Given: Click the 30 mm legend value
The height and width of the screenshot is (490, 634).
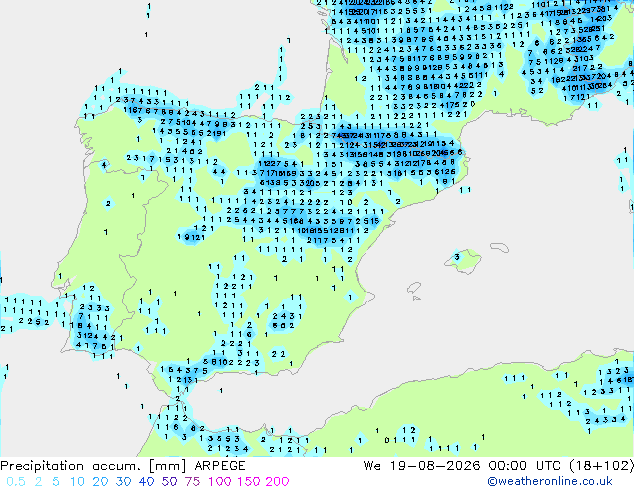Looking at the screenshot, I should [x=123, y=482].
